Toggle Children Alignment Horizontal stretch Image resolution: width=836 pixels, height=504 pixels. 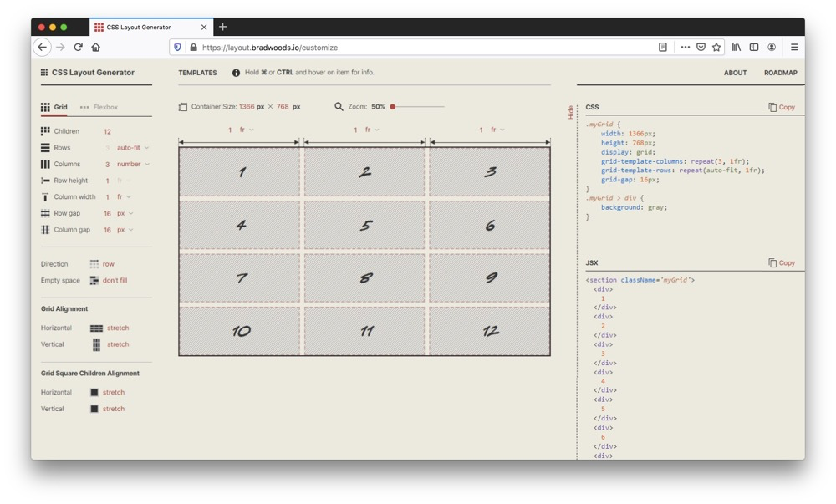(x=107, y=393)
